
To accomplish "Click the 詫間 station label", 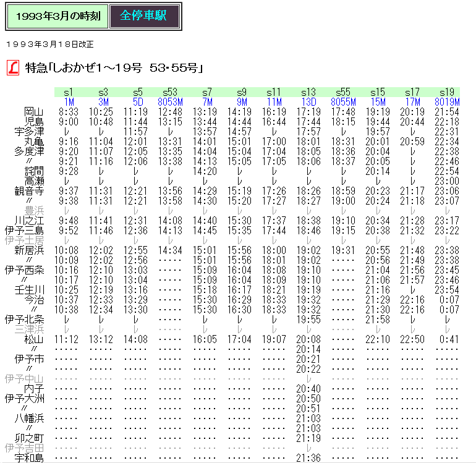I will pyautogui.click(x=34, y=171).
